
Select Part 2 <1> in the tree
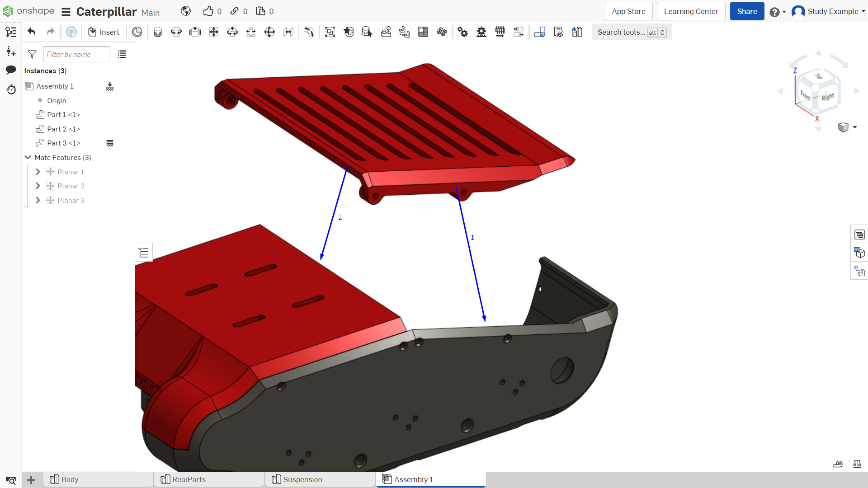[x=64, y=129]
